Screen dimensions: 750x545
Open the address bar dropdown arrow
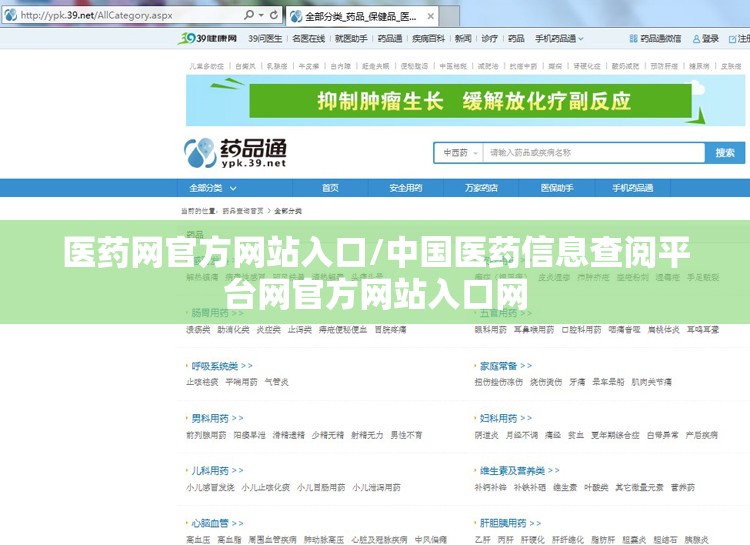coord(261,15)
